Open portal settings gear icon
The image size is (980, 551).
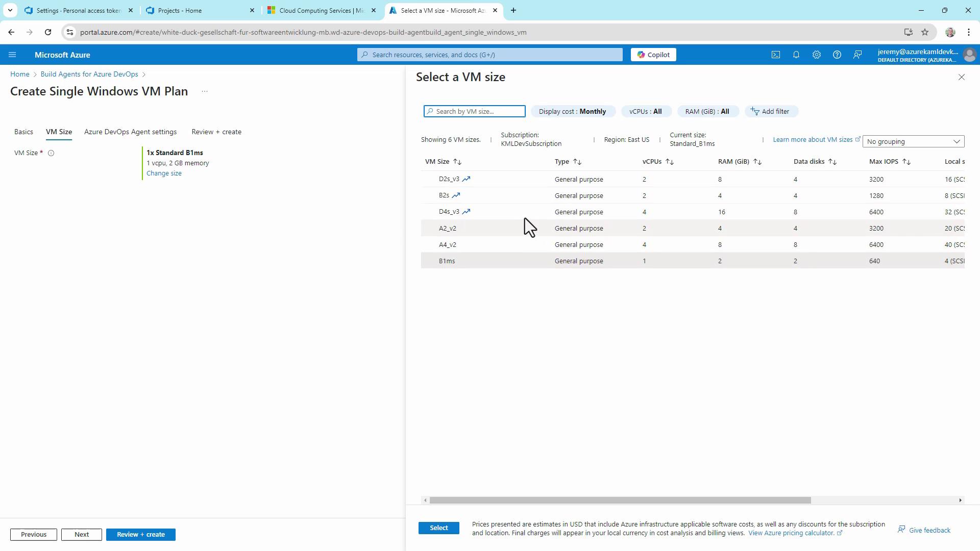(x=817, y=55)
